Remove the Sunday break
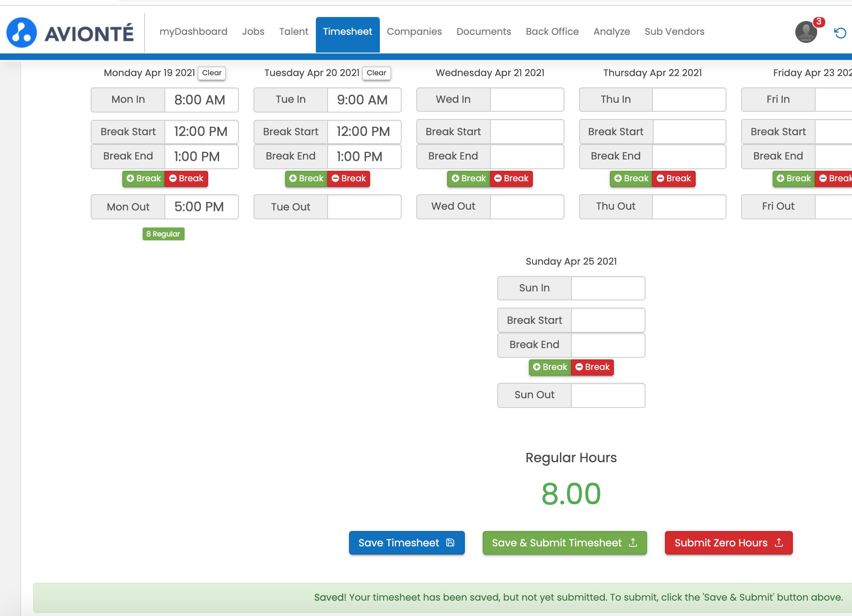The width and height of the screenshot is (852, 616). point(592,367)
